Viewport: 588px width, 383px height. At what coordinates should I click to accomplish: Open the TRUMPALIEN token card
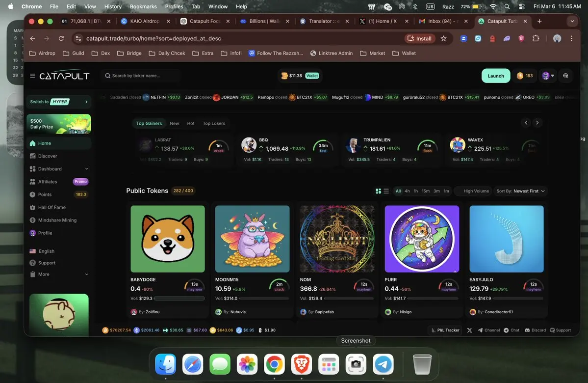click(391, 149)
